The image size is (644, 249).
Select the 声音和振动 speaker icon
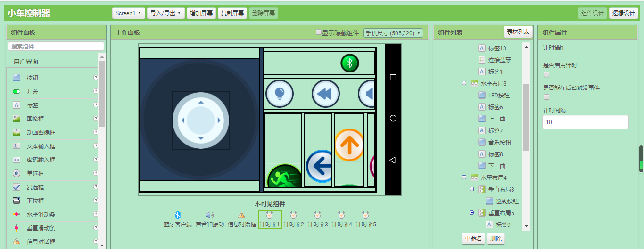pos(210,215)
